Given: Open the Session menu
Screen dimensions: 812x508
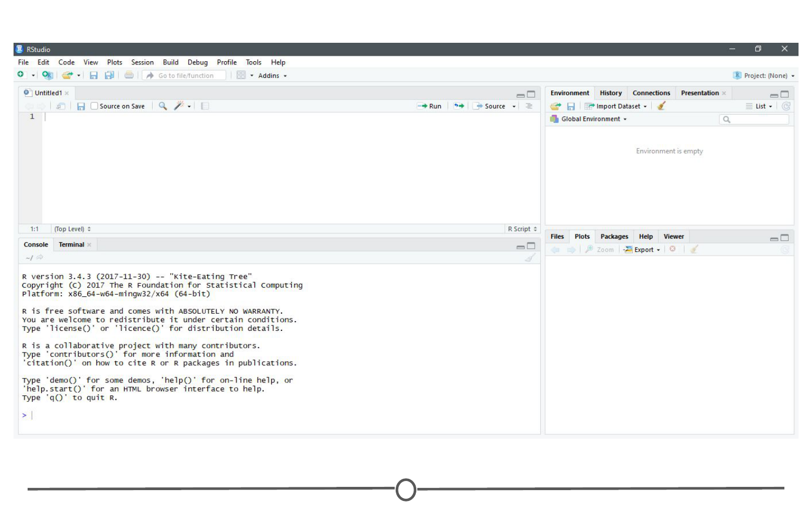Looking at the screenshot, I should coord(142,62).
